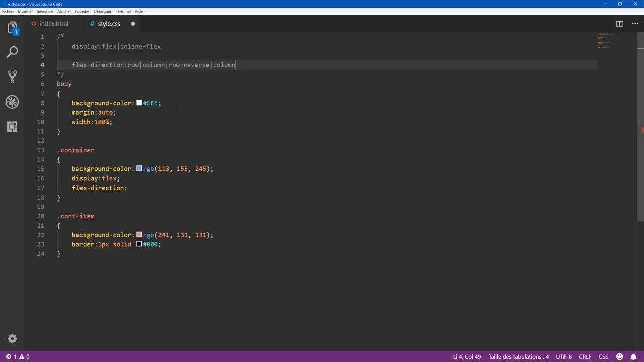Click the #EEE color swatch

pos(139,103)
